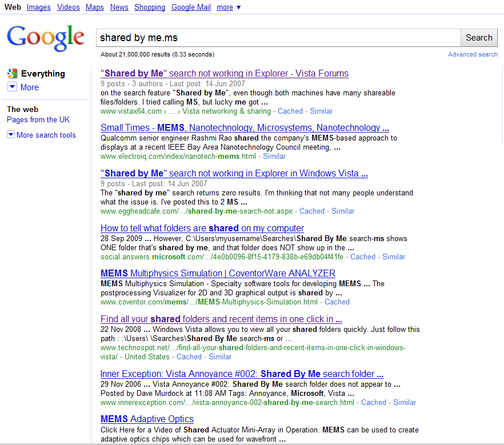
Task: Click www.vistax64.com green URL text
Action: (131, 111)
